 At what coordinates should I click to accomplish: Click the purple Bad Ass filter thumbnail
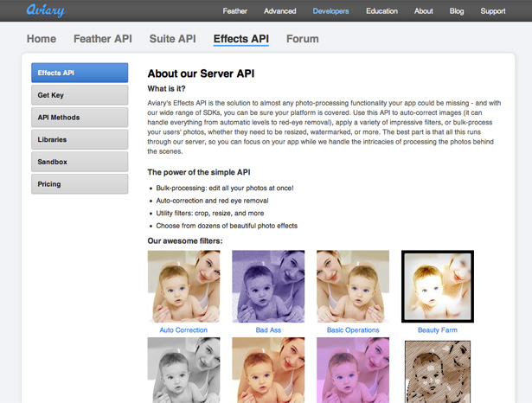[268, 286]
